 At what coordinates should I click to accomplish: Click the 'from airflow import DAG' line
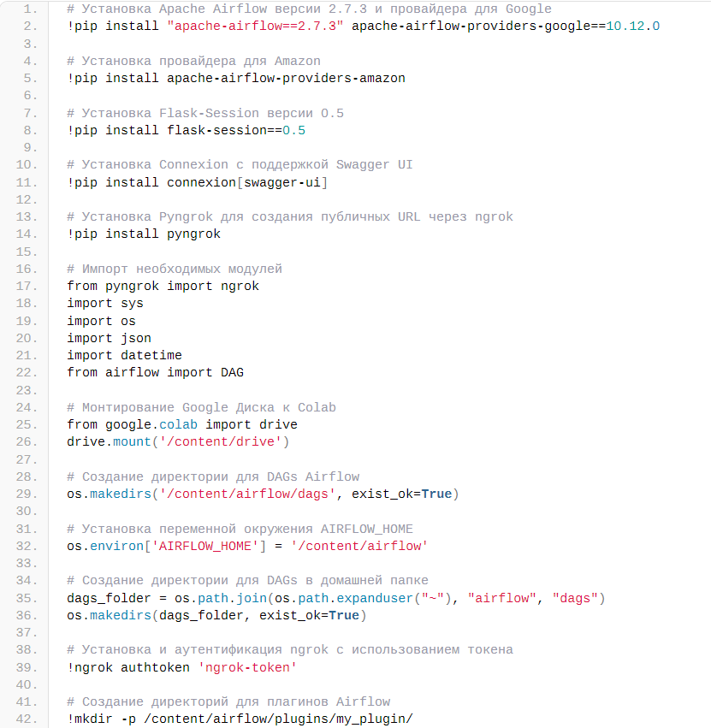point(155,373)
